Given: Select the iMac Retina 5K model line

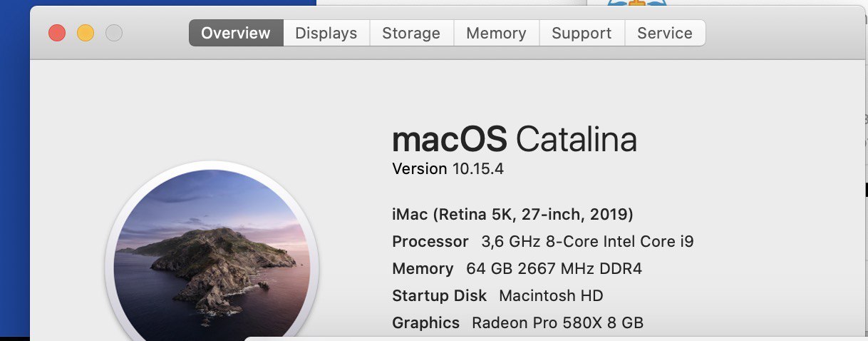Looking at the screenshot, I should 512,214.
